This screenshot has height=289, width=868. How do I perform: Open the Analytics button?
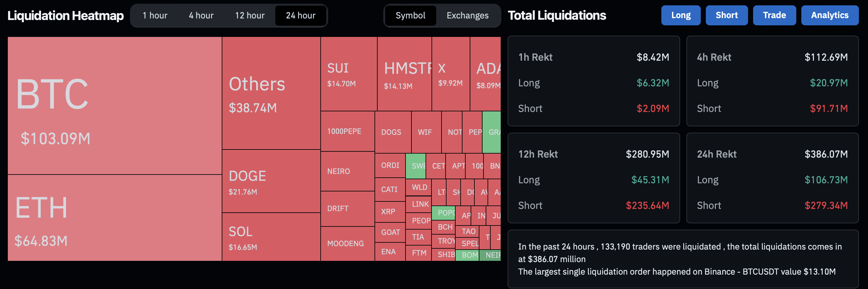(x=829, y=15)
